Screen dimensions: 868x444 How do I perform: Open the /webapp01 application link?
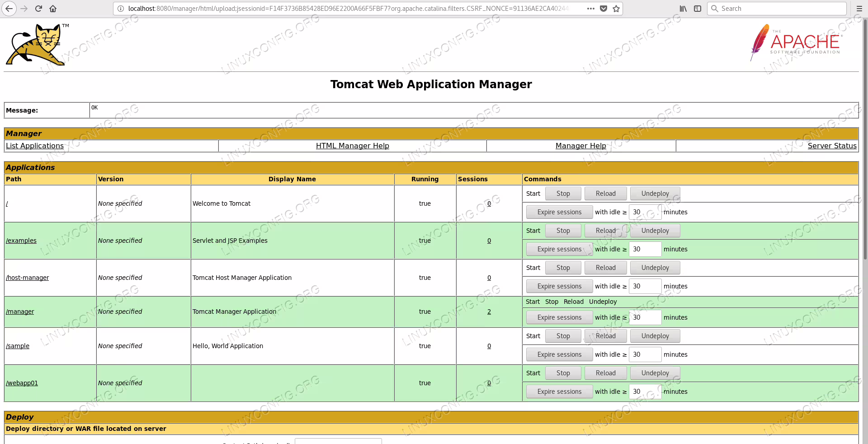tap(22, 383)
